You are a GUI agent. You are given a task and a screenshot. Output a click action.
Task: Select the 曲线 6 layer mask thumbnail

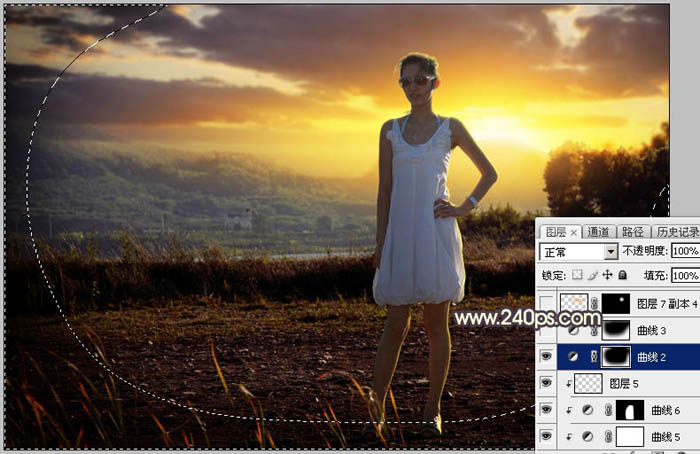[x=630, y=410]
